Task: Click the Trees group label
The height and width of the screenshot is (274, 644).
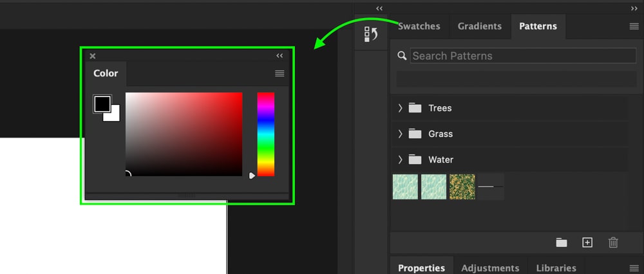Action: (440, 108)
